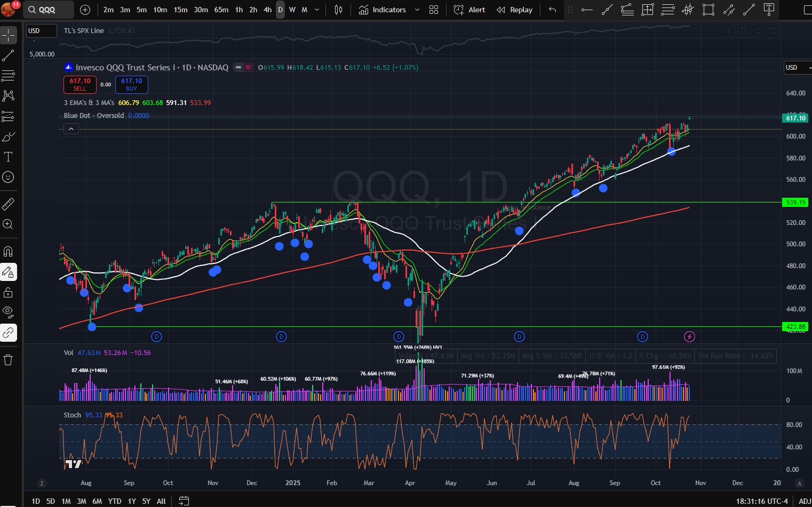Set chart range to 1D

click(36, 501)
